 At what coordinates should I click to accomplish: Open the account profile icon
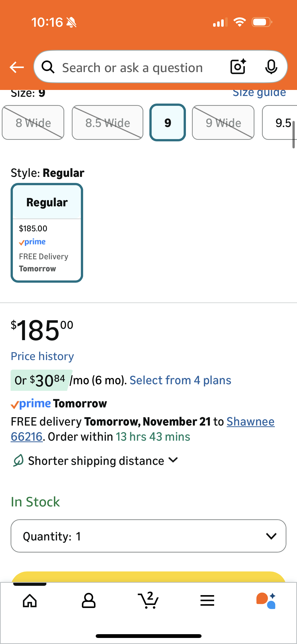pyautogui.click(x=88, y=600)
